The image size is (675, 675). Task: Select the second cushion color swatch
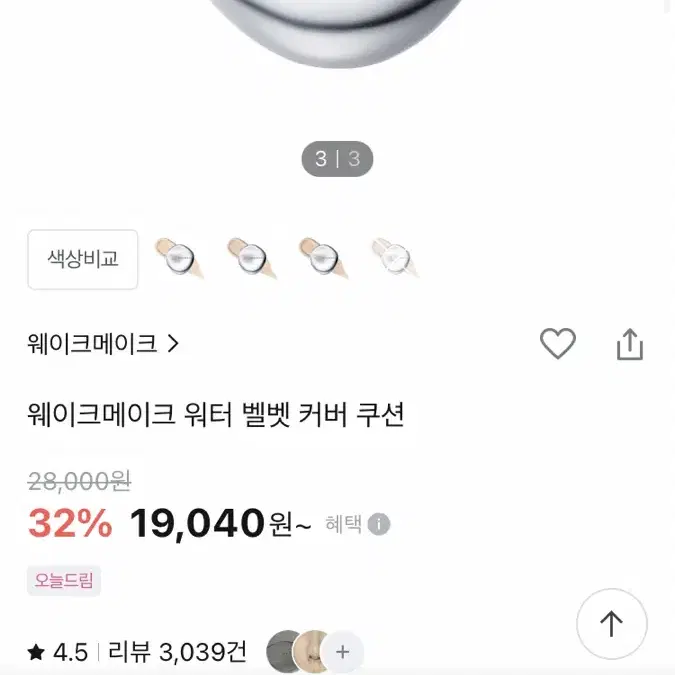coord(251,259)
